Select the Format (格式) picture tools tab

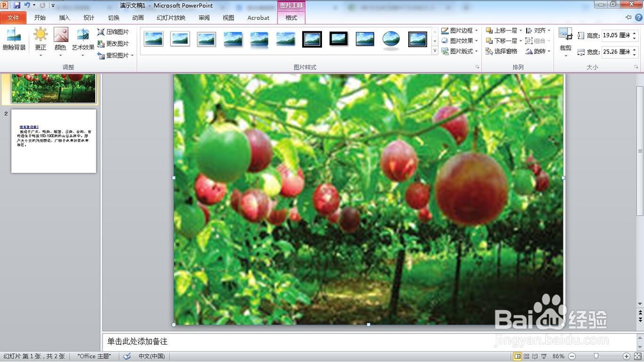tap(291, 17)
